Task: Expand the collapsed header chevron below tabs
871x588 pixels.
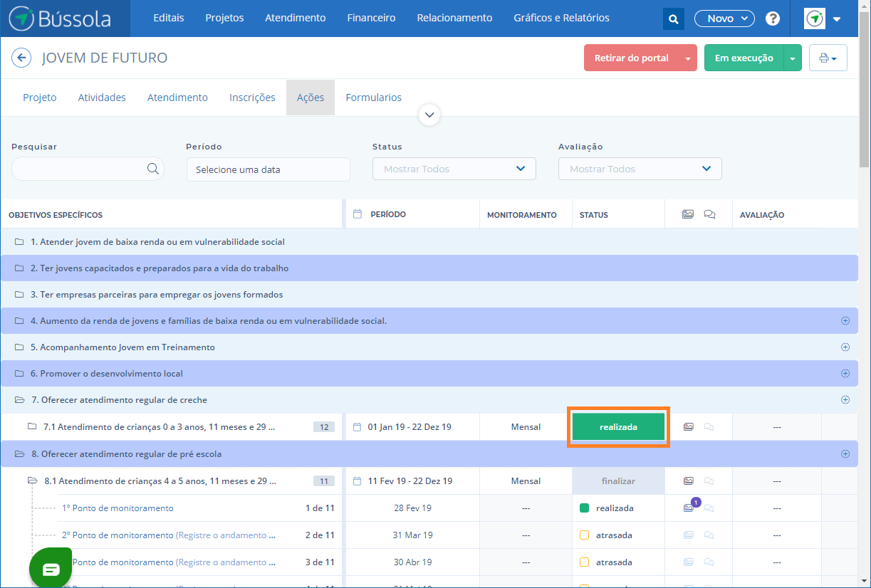Action: (x=429, y=115)
